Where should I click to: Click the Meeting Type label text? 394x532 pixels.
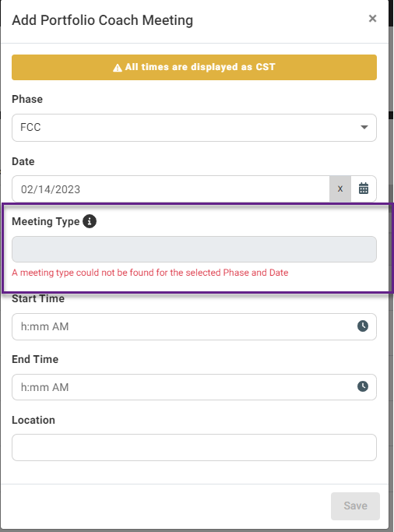(x=46, y=221)
